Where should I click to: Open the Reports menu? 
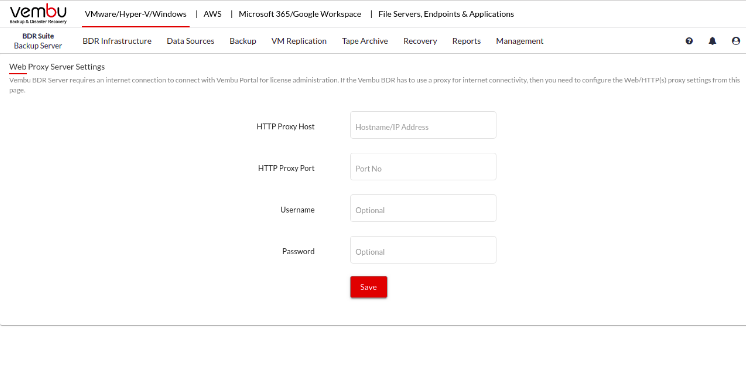[466, 41]
